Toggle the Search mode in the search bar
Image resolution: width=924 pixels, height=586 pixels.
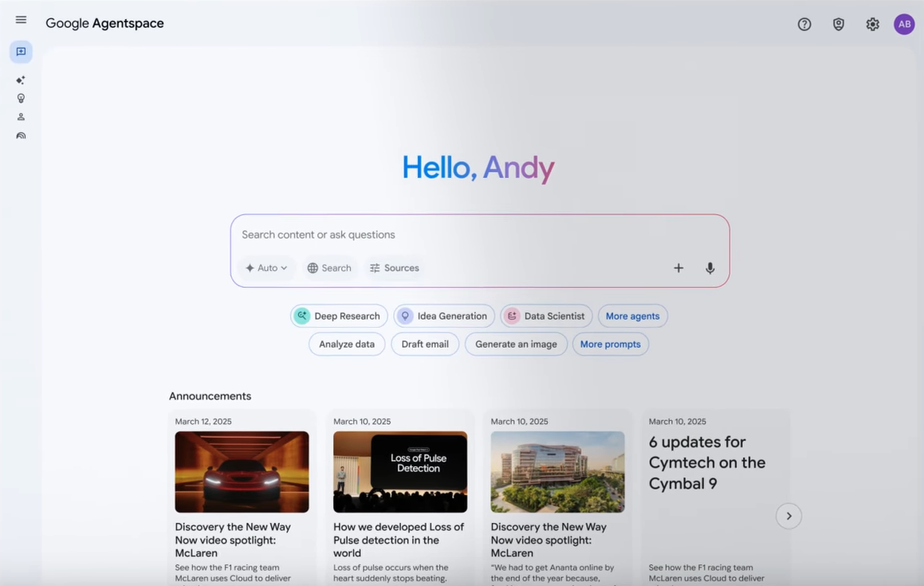click(329, 268)
